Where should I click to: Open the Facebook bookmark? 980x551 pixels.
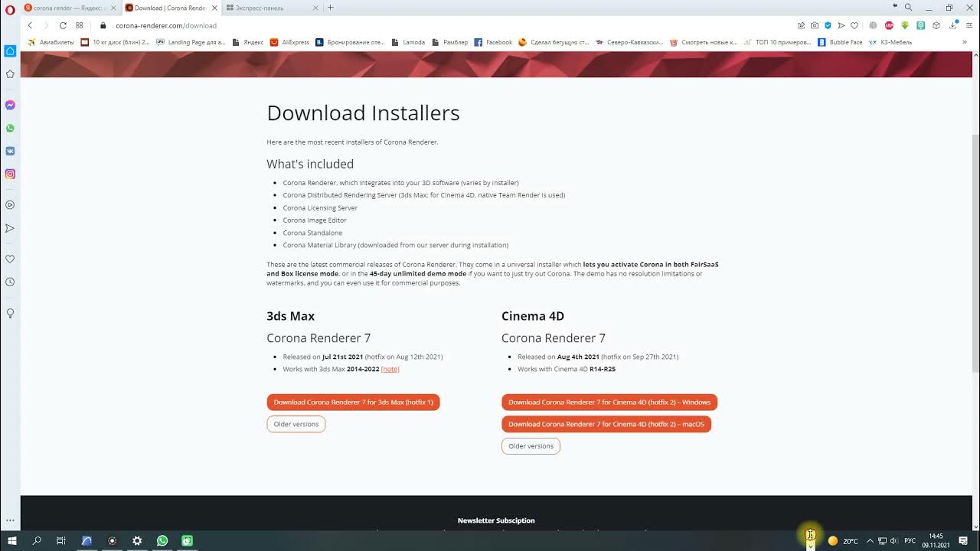click(493, 42)
